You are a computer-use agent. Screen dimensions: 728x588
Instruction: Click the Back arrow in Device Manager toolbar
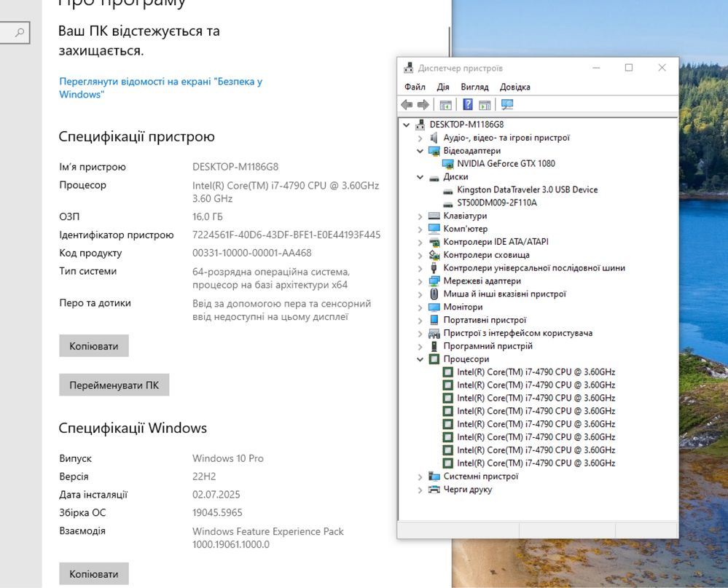(x=407, y=105)
